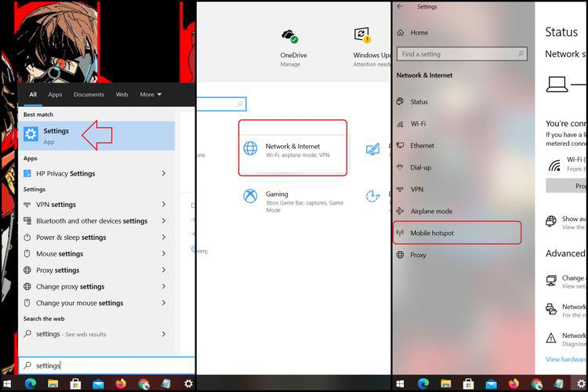This screenshot has height=392, width=588.
Task: Click the magnifier icon beside 'See web results'
Action: [x=27, y=333]
